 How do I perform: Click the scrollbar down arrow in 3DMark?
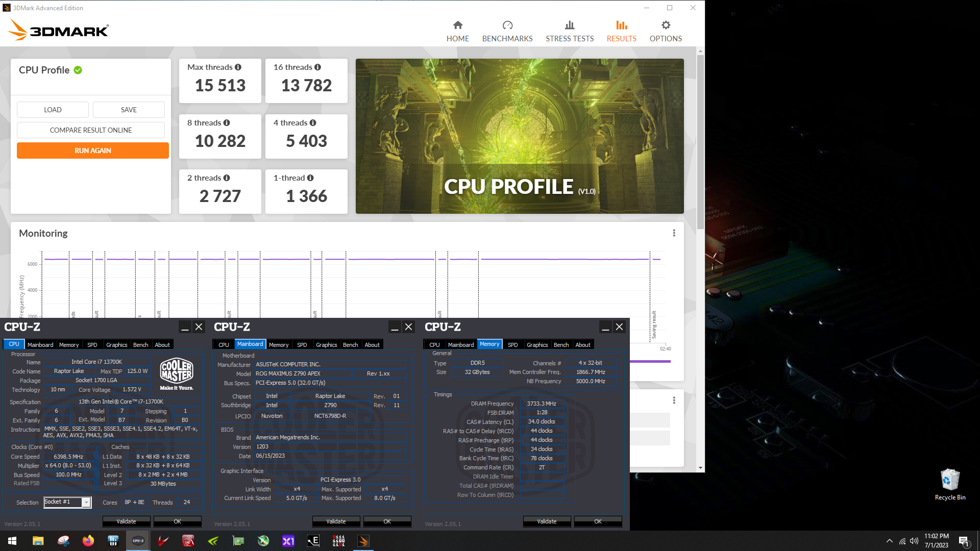(x=700, y=468)
